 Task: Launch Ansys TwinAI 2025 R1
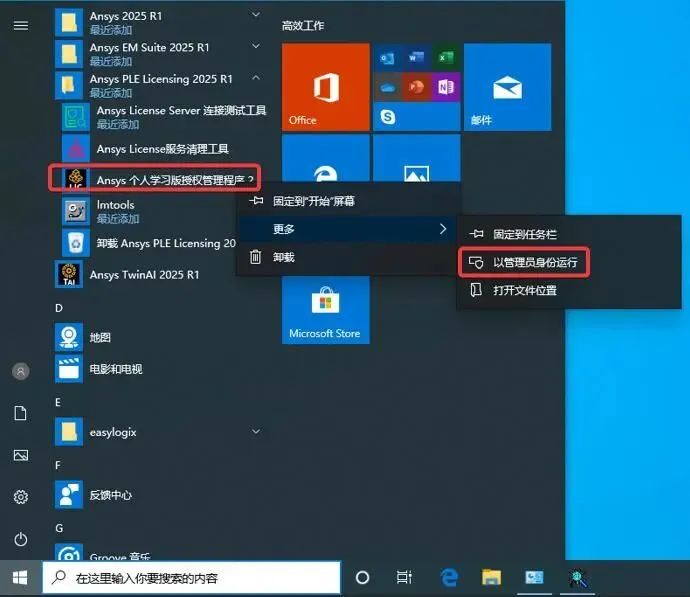point(144,275)
